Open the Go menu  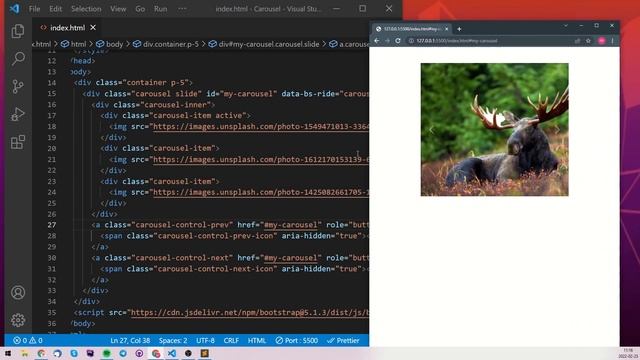pyautogui.click(x=140, y=9)
